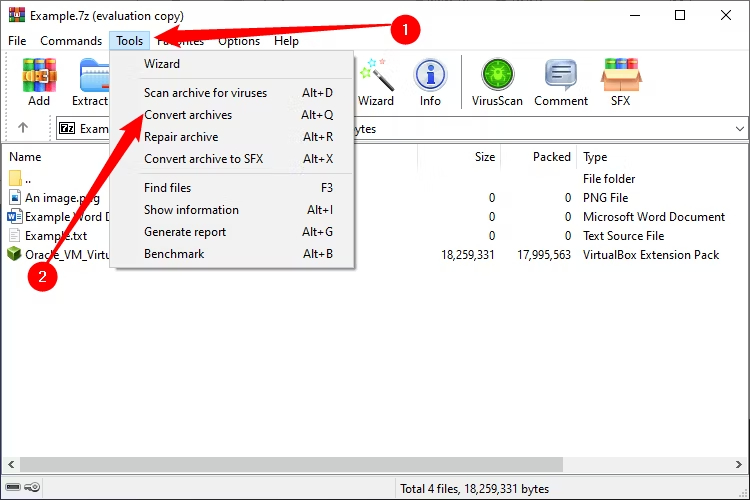Open the Wizard toolbar icon
Screen dimensions: 750x500
376,81
